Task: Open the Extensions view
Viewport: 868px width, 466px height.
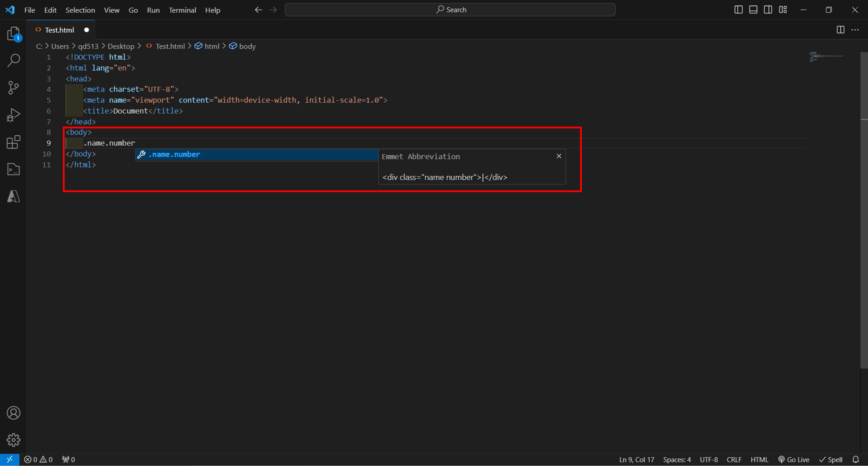Action: pos(13,142)
